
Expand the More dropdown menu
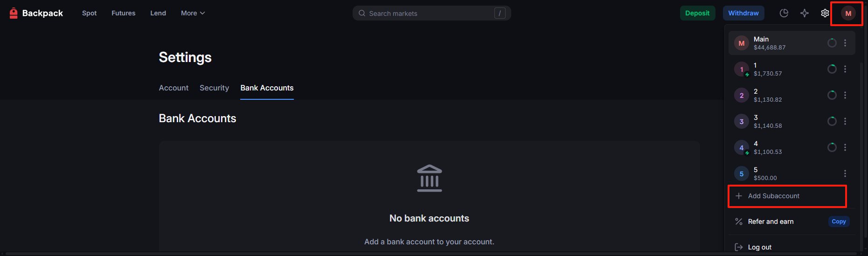(x=193, y=13)
